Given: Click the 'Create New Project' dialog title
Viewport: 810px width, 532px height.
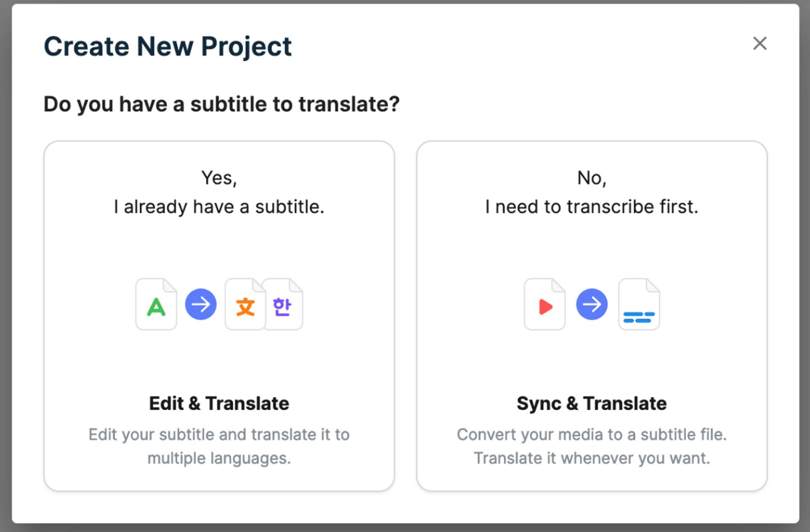Looking at the screenshot, I should click(168, 46).
